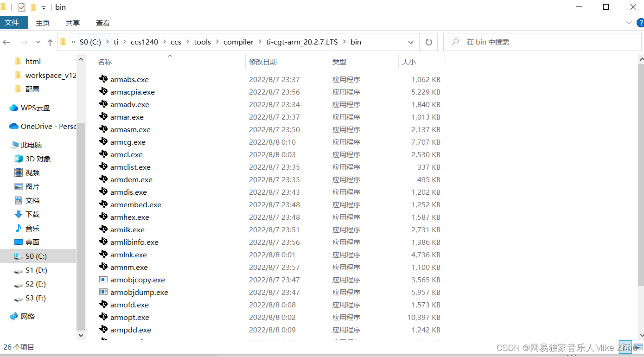The height and width of the screenshot is (357, 644).
Task: Click the WPS云盘 cloud icon
Action: coord(14,108)
